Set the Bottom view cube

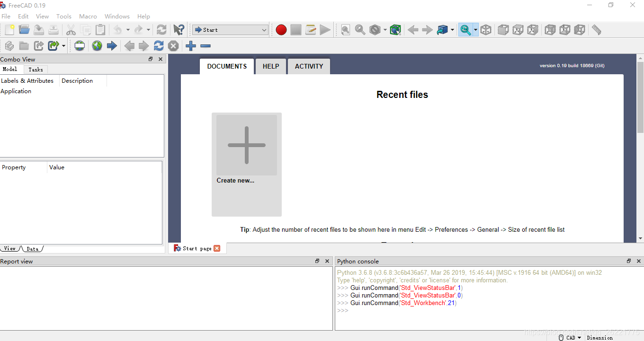[565, 30]
